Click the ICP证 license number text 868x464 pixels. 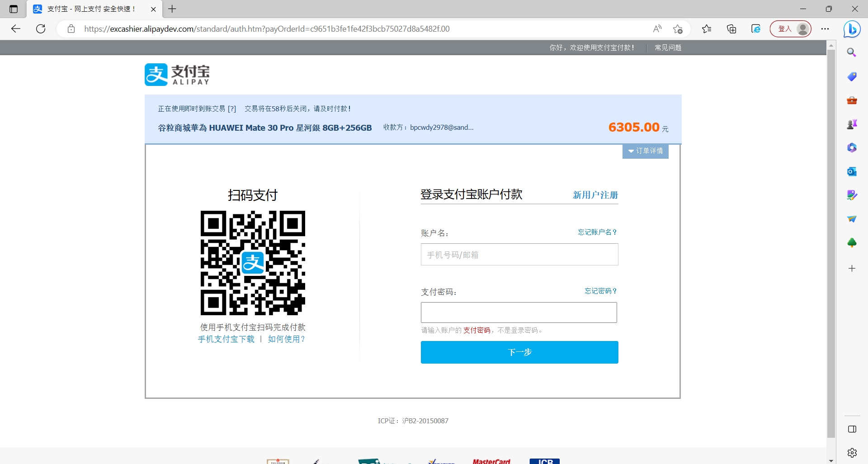click(413, 421)
